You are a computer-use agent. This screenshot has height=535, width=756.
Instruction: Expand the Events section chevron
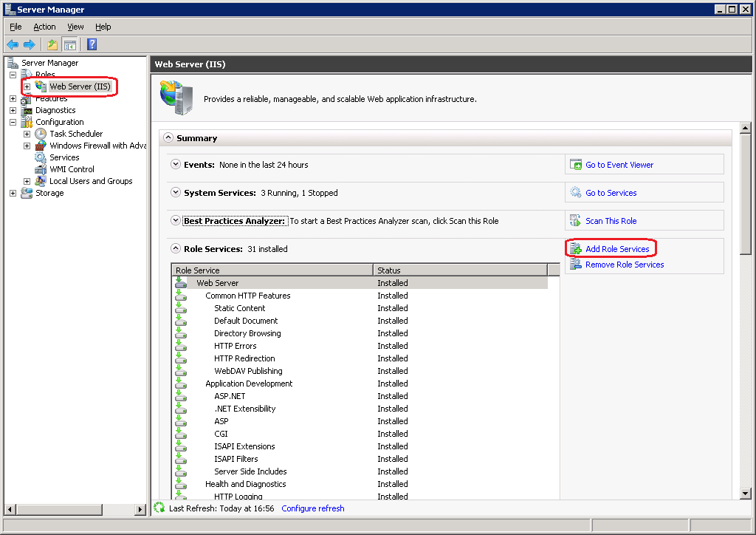click(x=176, y=164)
